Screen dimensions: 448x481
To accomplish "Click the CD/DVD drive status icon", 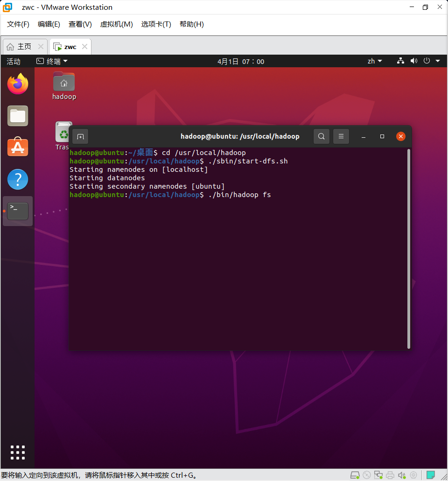I will click(366, 475).
